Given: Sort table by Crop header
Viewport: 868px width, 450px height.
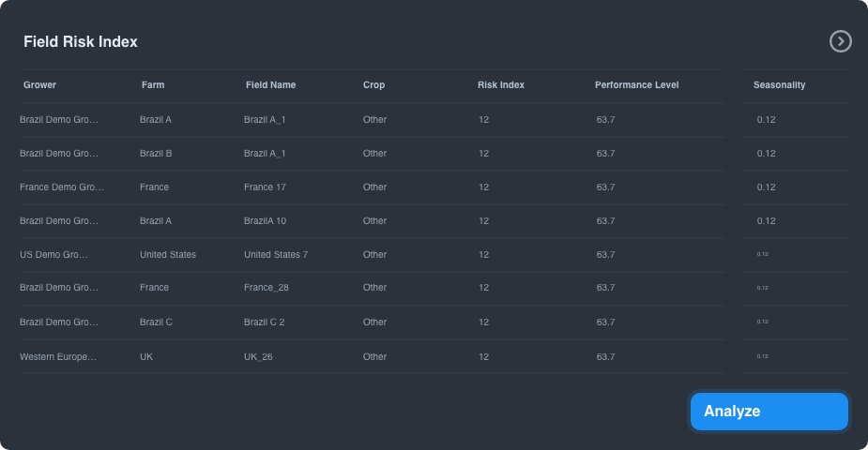Looking at the screenshot, I should pos(373,85).
